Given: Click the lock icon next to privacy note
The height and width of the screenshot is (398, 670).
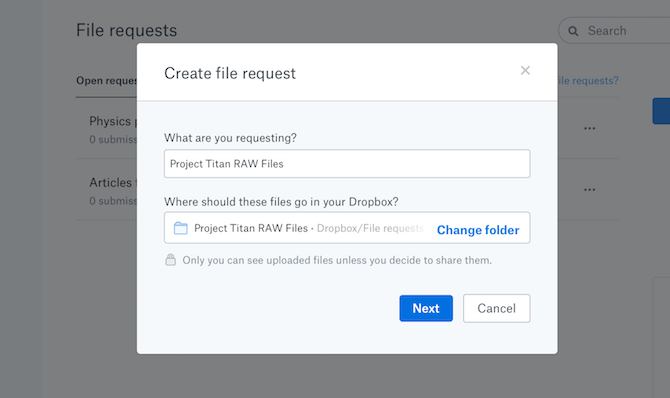Looking at the screenshot, I should pyautogui.click(x=170, y=259).
